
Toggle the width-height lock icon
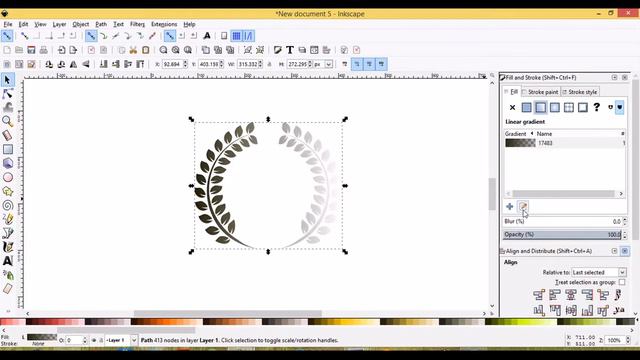269,64
